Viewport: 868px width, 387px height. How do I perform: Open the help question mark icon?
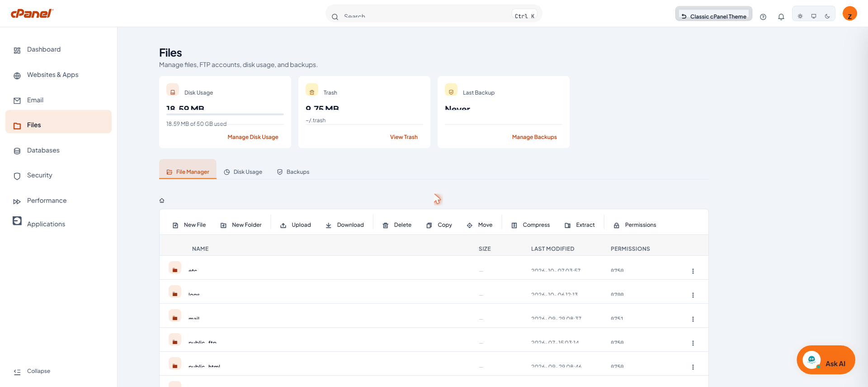[763, 17]
